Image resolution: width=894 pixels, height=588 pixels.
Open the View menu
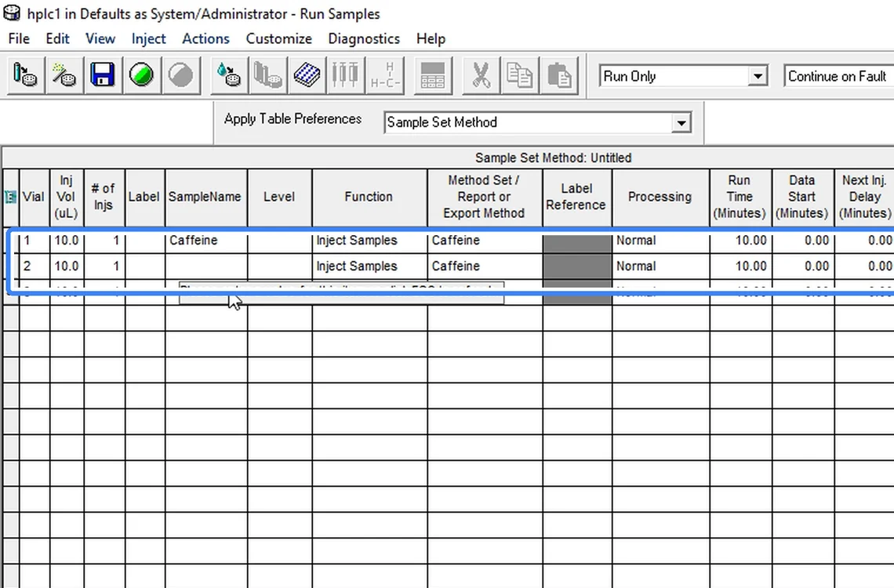click(100, 38)
